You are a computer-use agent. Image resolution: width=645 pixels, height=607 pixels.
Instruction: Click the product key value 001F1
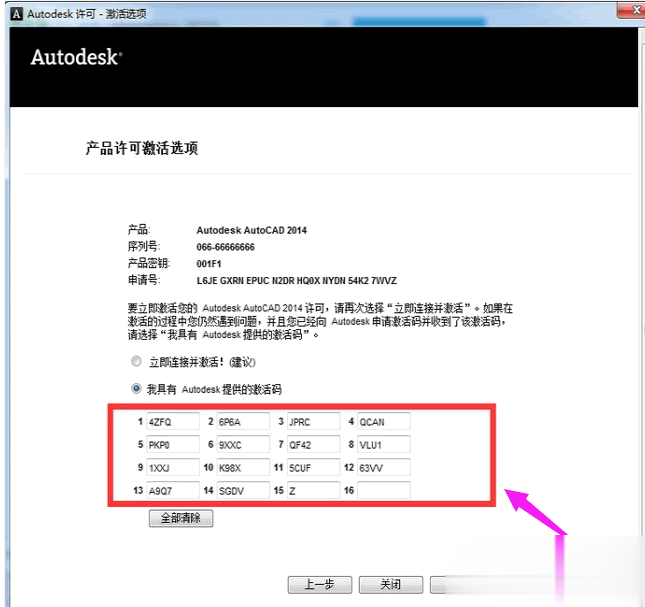[x=209, y=264]
